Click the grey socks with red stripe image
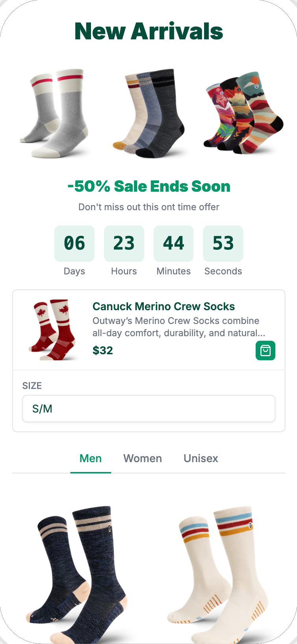Screen dimensions: 297x644 click(55, 113)
